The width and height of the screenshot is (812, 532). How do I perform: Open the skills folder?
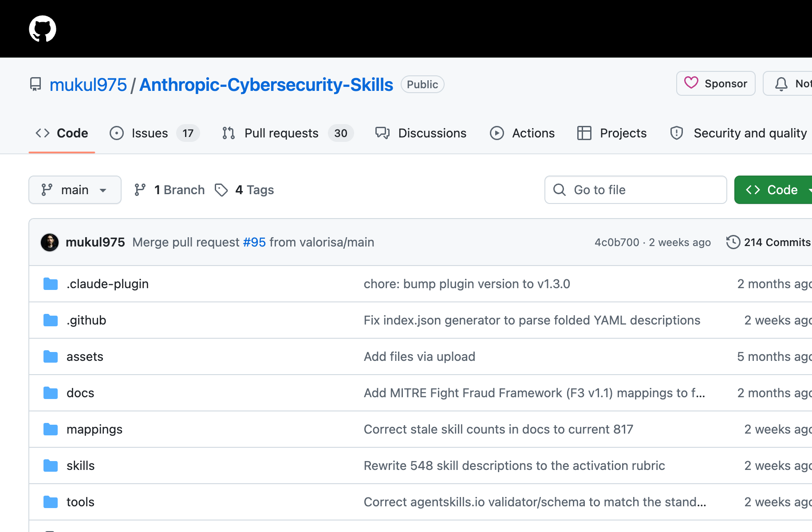pos(81,465)
